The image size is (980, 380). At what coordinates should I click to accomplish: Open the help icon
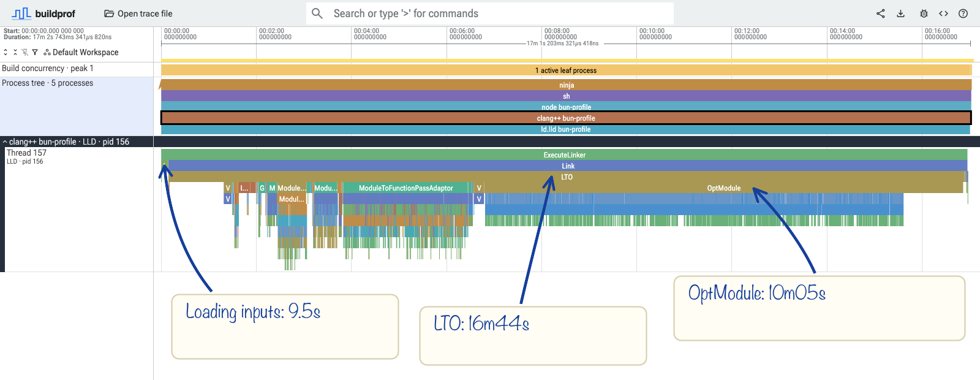pos(963,13)
